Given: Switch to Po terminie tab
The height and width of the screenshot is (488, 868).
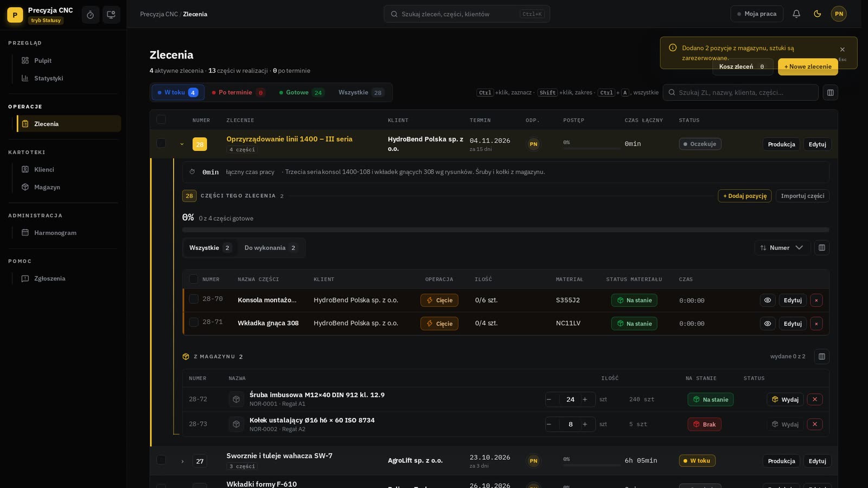Looking at the screenshot, I should pos(238,93).
